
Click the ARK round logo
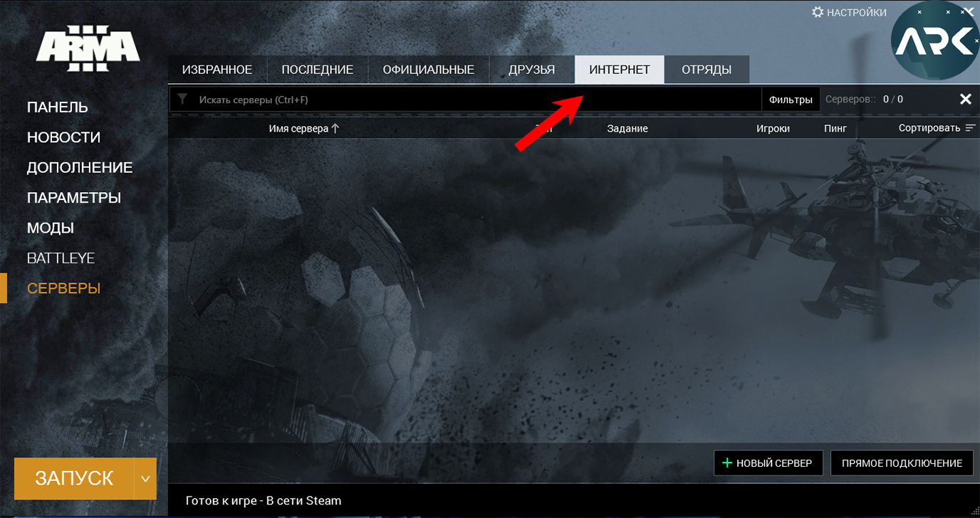pyautogui.click(x=934, y=41)
